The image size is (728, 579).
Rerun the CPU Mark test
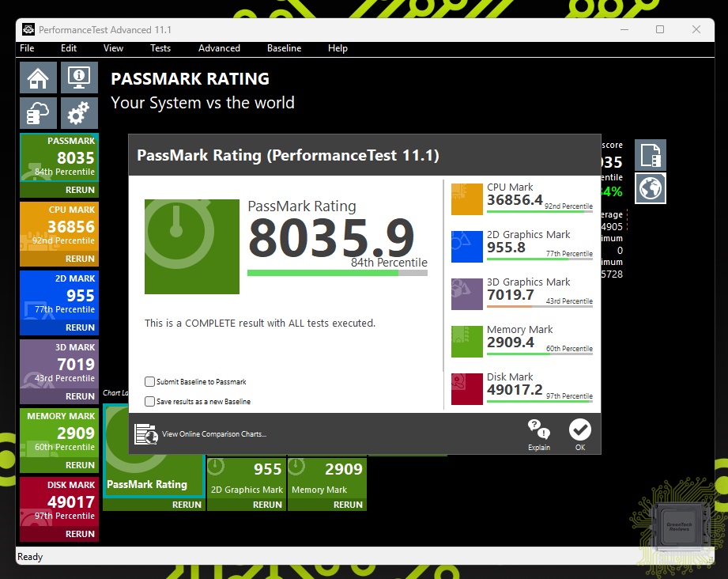[x=80, y=259]
